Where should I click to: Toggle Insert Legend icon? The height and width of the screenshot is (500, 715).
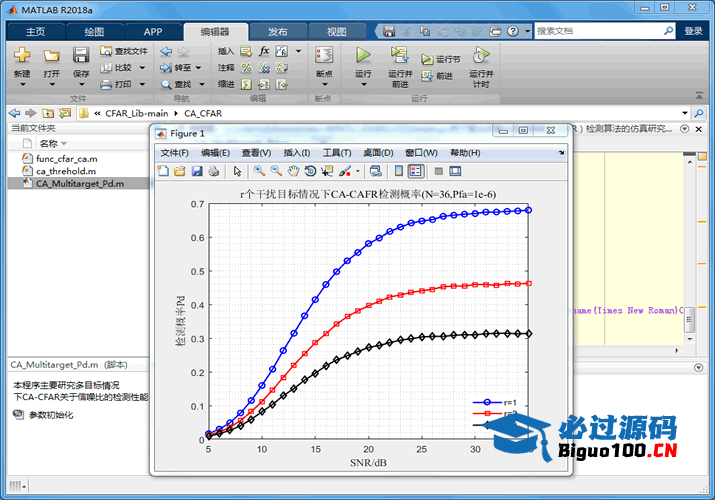pos(415,171)
